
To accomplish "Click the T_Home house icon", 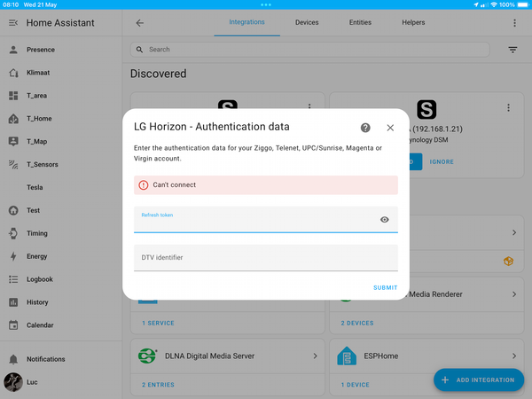I will (13, 119).
